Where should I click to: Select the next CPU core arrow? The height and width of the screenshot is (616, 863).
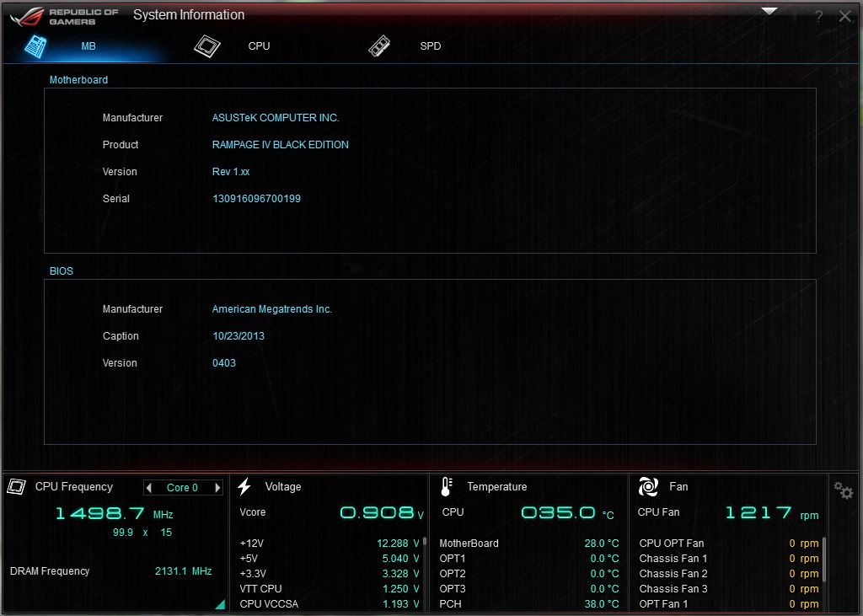217,488
